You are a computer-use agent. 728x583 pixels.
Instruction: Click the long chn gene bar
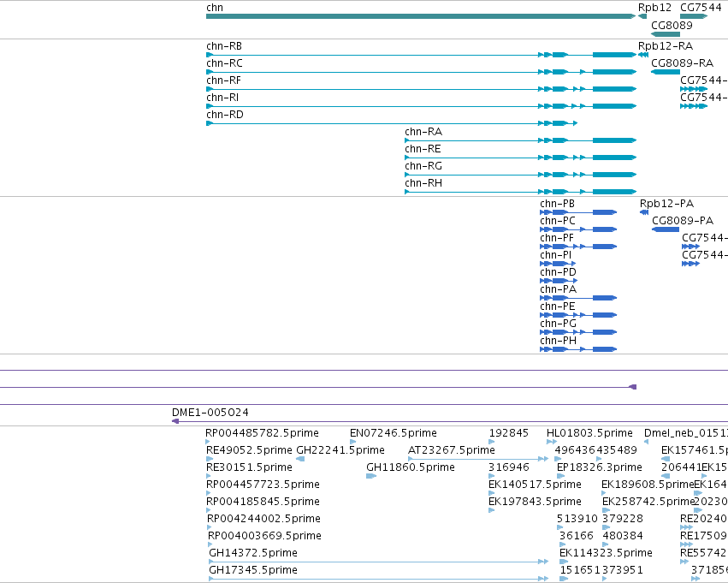tap(421, 16)
